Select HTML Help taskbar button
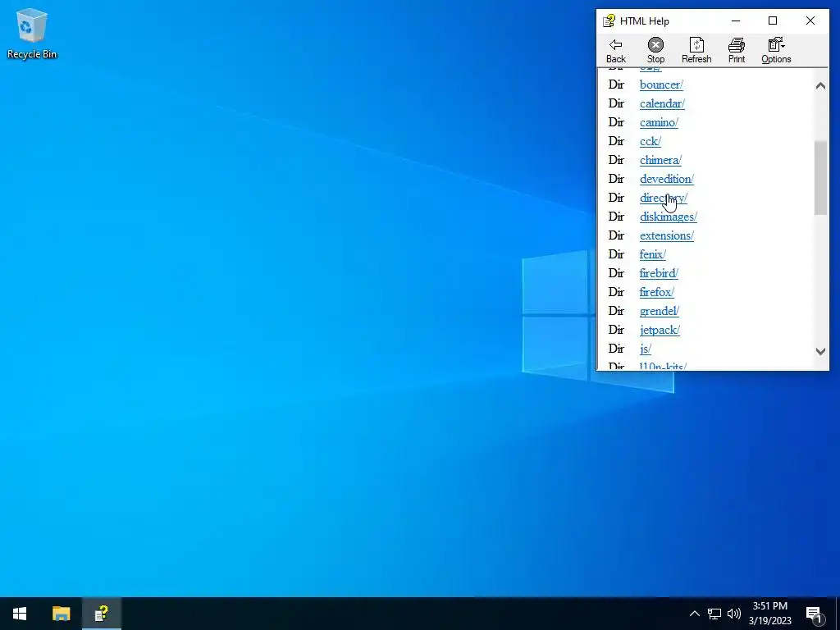840x630 pixels. coord(101,614)
